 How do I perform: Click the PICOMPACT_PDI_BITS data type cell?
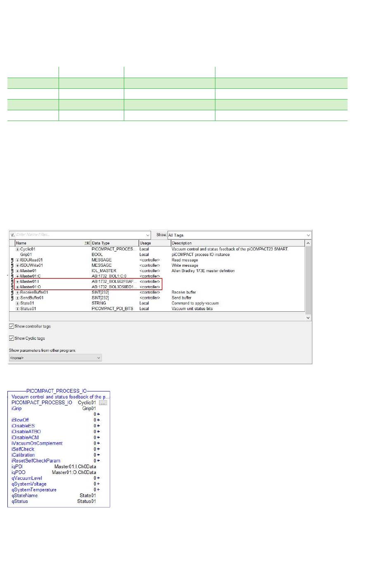tap(112, 308)
